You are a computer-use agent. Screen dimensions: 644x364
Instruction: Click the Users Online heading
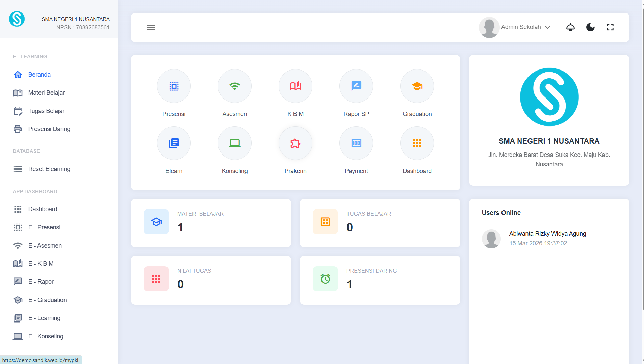501,213
